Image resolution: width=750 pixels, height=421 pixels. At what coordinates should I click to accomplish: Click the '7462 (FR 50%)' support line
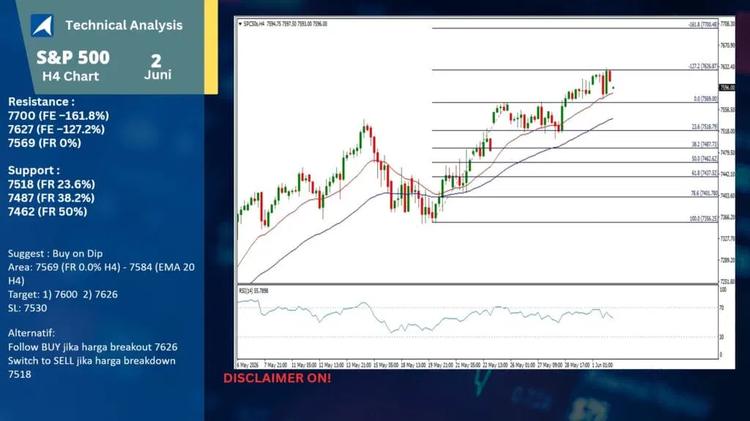[x=47, y=211]
